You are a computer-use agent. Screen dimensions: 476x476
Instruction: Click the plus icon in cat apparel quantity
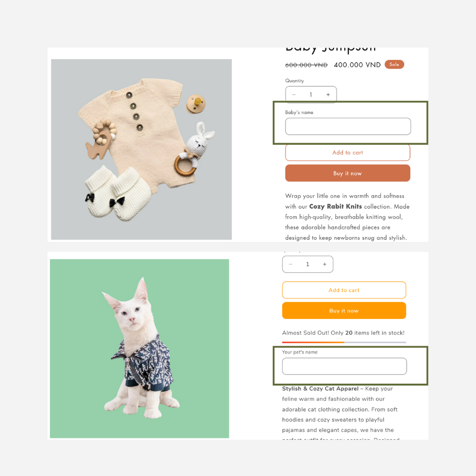(325, 264)
